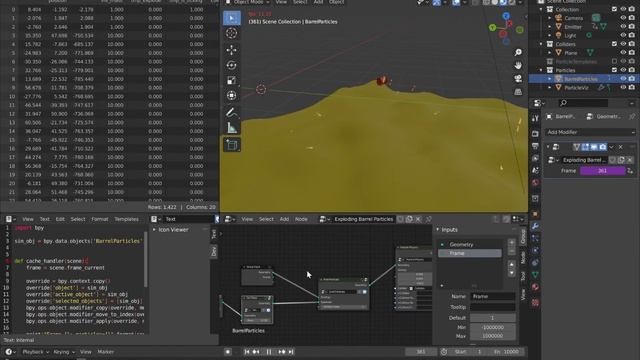Hide the Emitter object in outliner
Image resolution: width=640 pixels, height=360 pixels.
click(623, 27)
